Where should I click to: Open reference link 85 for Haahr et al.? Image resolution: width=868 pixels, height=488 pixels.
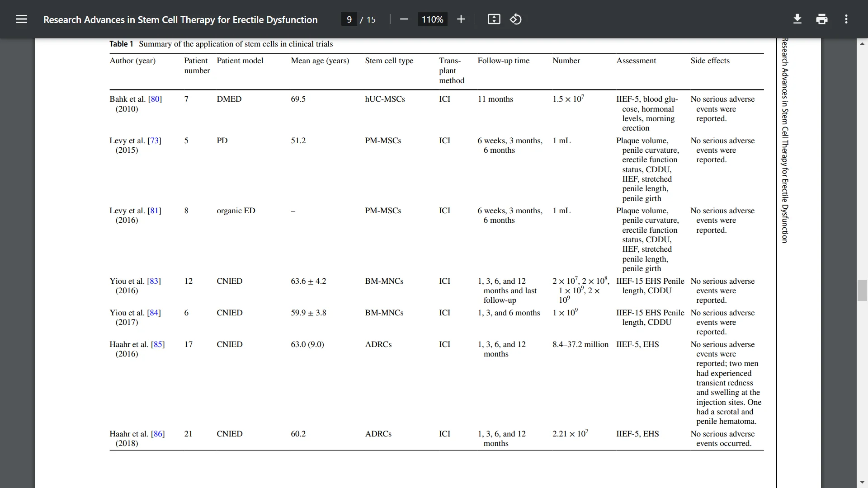(158, 344)
